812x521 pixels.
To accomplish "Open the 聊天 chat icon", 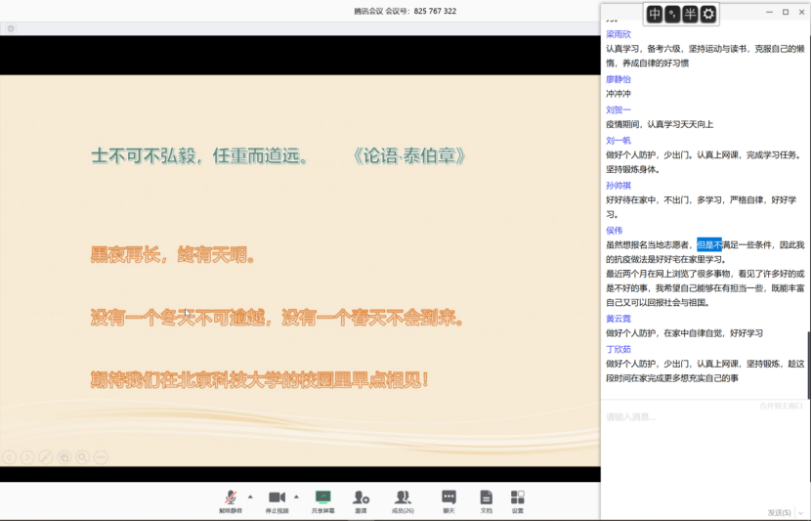I will pyautogui.click(x=449, y=499).
